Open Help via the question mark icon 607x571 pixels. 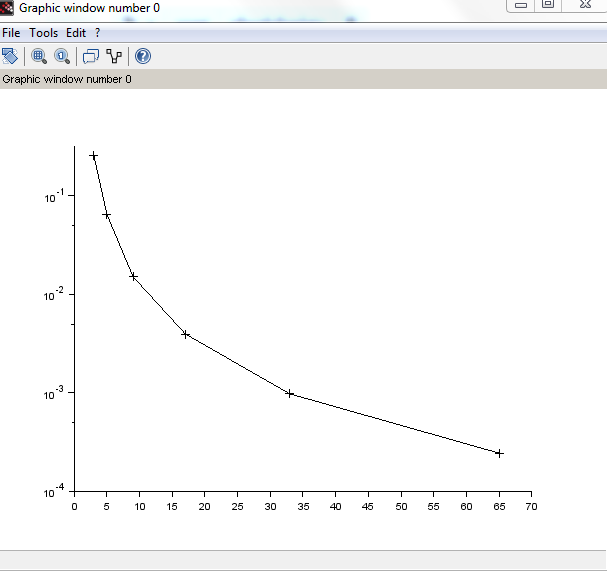pos(143,56)
